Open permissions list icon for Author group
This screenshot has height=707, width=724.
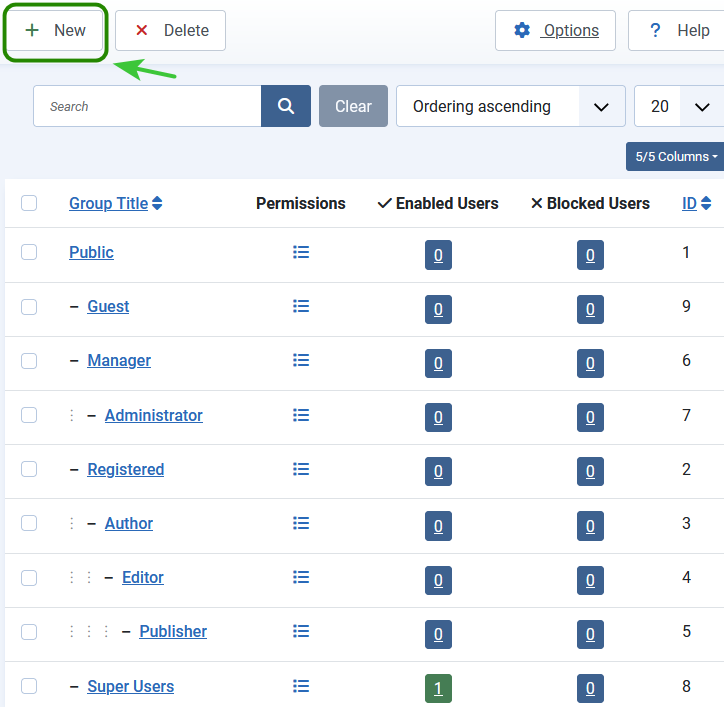[301, 523]
